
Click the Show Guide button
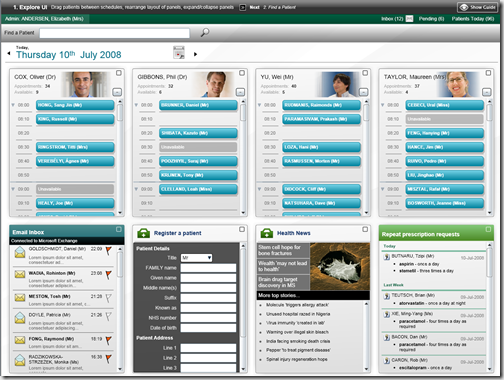point(477,7)
